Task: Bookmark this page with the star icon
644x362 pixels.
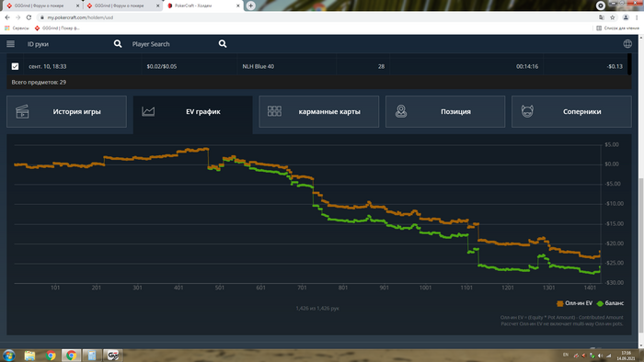Action: [x=613, y=17]
